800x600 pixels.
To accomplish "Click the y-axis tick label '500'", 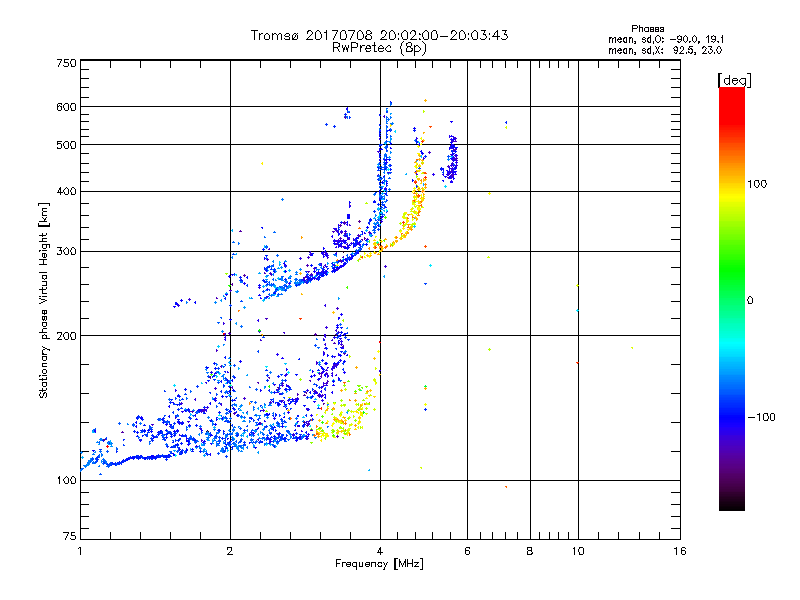I will [x=67, y=145].
